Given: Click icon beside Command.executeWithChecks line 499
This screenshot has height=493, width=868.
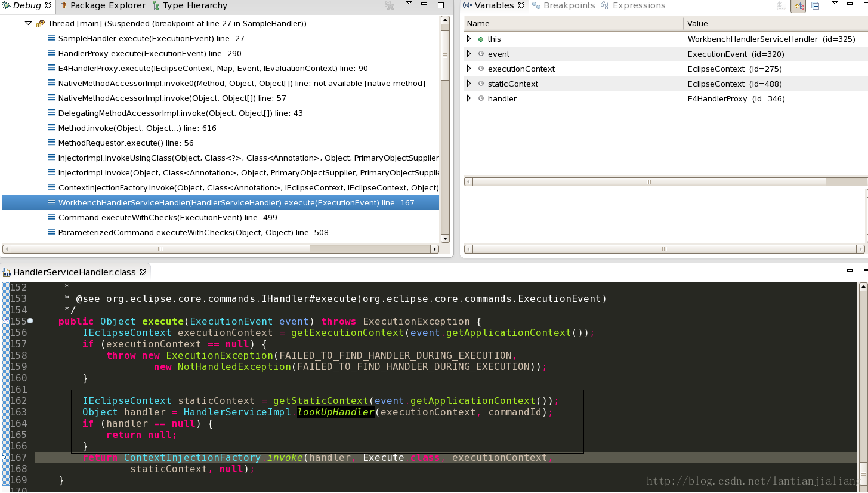Looking at the screenshot, I should 51,217.
